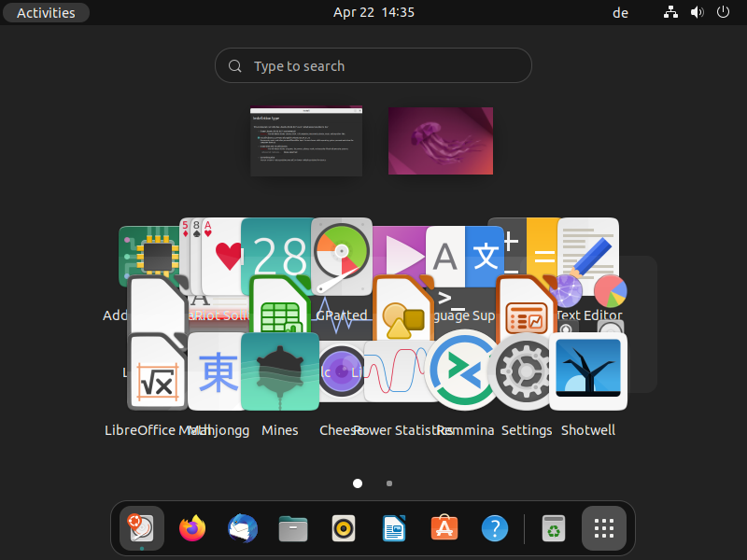Select the jellyfish wallpaper workspace thumbnail
Image resolution: width=747 pixels, height=560 pixels.
click(441, 141)
